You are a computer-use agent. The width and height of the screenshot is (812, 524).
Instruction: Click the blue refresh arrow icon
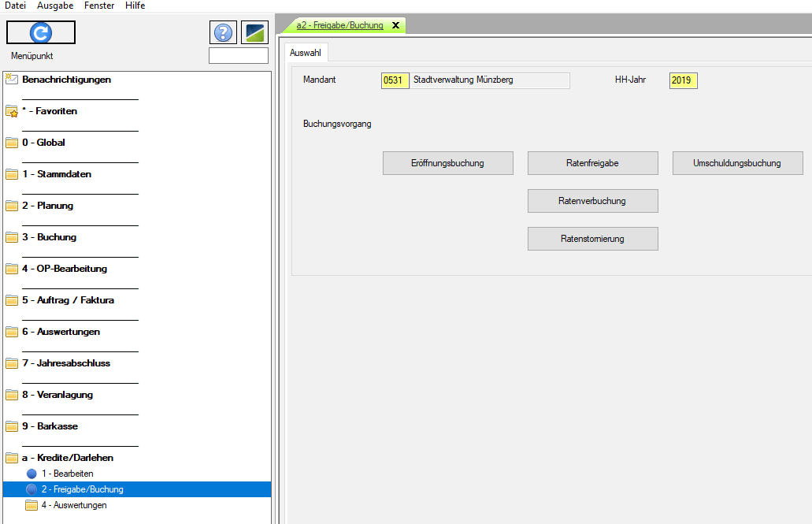point(40,32)
